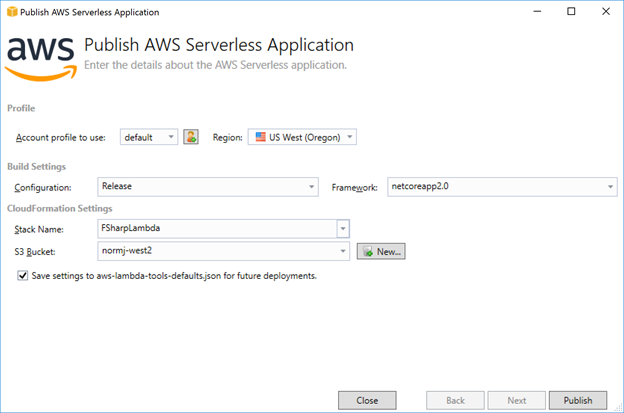
Task: Open the Region dropdown showing US West (Oregon)
Action: [x=302, y=137]
